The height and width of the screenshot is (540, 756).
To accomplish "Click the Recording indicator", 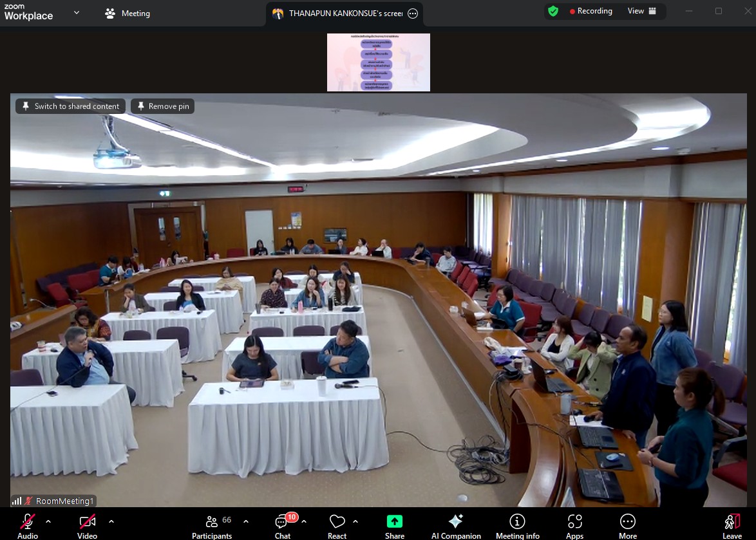I will [591, 11].
